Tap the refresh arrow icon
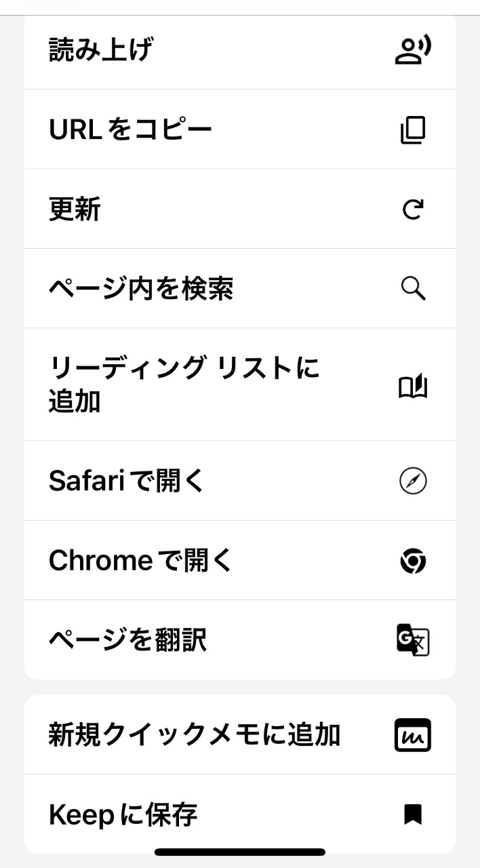The image size is (480, 868). pos(413,210)
